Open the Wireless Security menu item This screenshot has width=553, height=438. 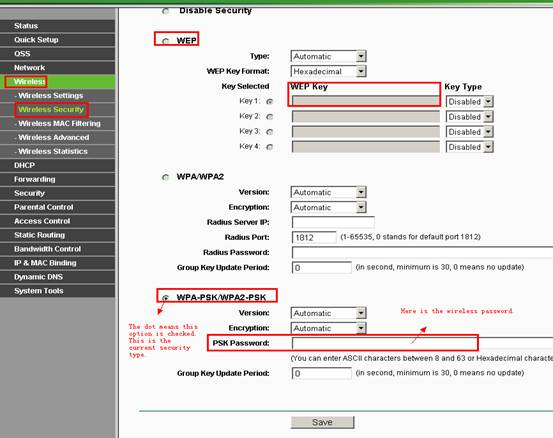pyautogui.click(x=51, y=110)
